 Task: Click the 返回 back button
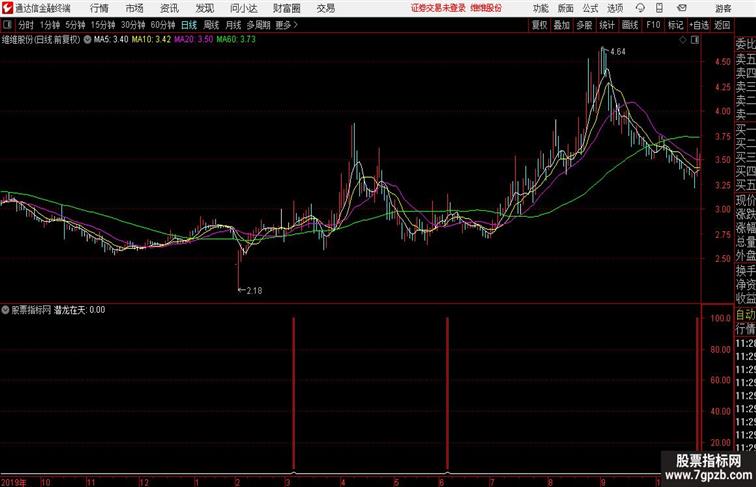pyautogui.click(x=722, y=25)
